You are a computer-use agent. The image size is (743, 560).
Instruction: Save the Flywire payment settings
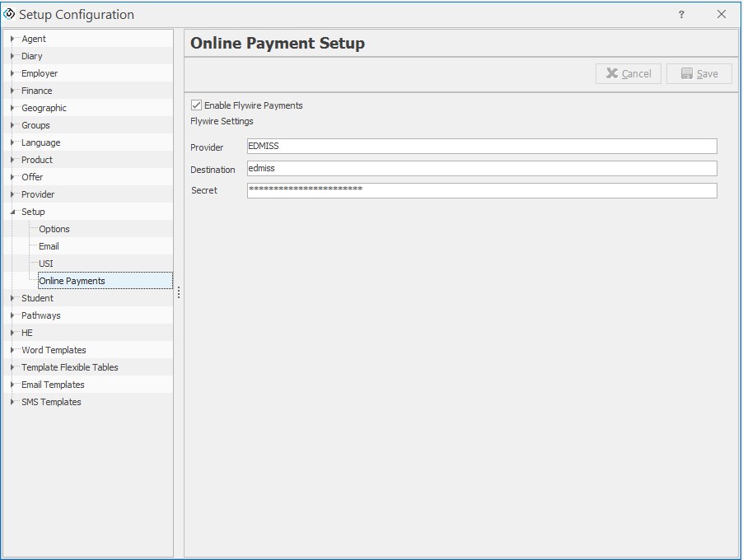[x=699, y=73]
